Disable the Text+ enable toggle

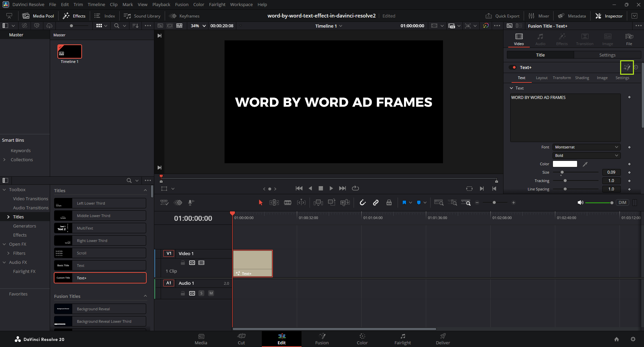point(513,67)
